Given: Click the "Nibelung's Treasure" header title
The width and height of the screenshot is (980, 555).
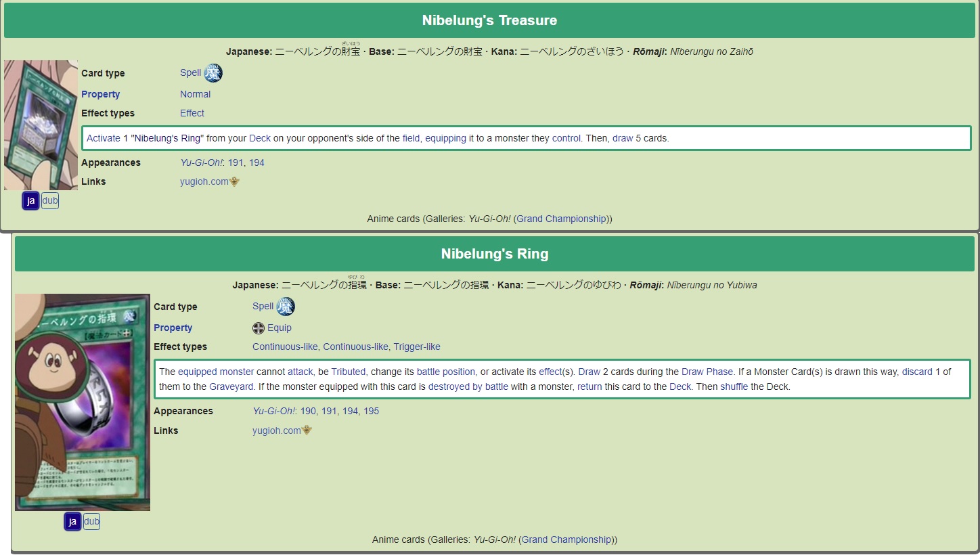Looking at the screenshot, I should pyautogui.click(x=490, y=20).
